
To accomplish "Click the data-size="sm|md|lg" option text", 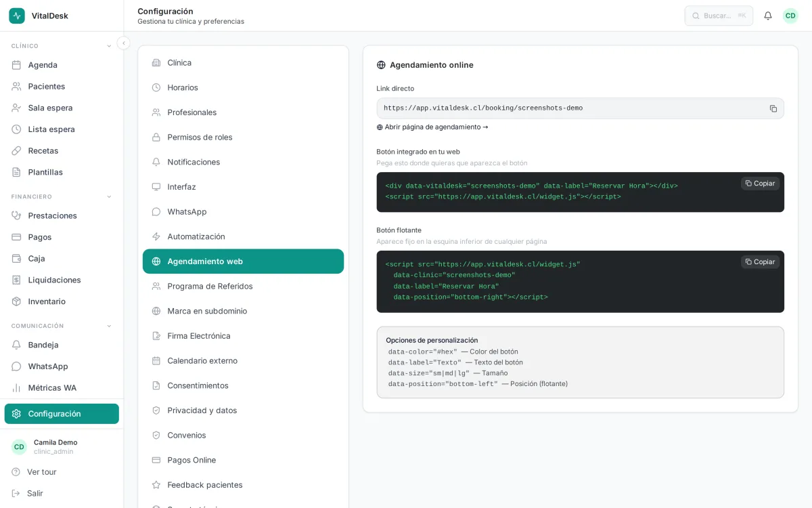I will click(x=429, y=373).
